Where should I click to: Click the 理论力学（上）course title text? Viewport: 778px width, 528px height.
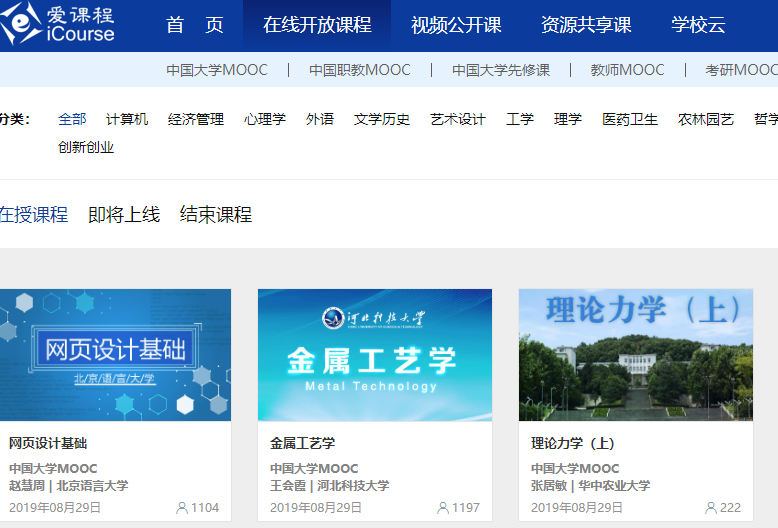click(x=573, y=443)
